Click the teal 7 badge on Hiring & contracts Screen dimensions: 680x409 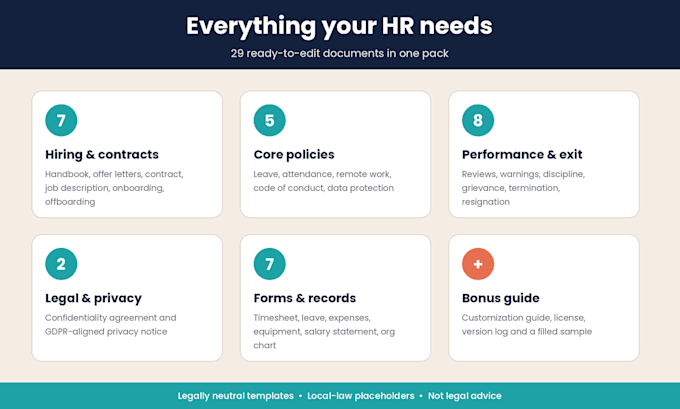click(x=61, y=120)
